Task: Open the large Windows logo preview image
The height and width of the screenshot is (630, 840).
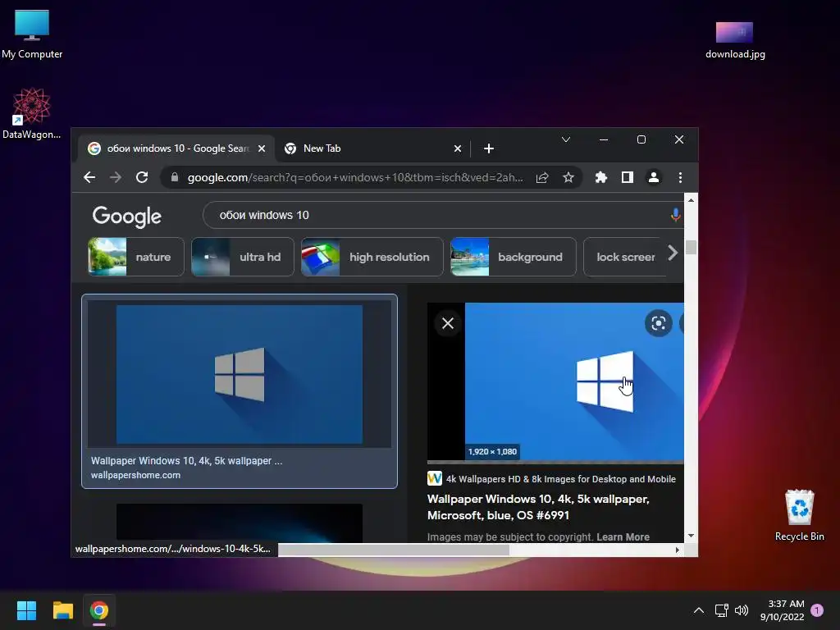Action: point(574,381)
